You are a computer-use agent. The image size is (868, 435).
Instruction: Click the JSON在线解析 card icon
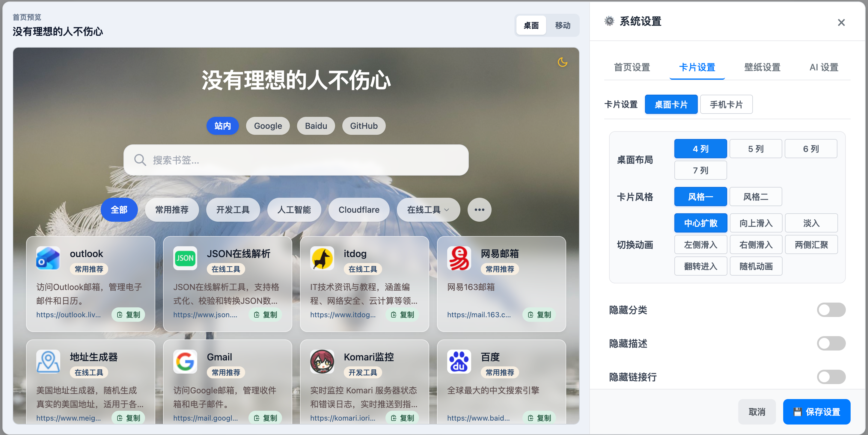point(185,258)
